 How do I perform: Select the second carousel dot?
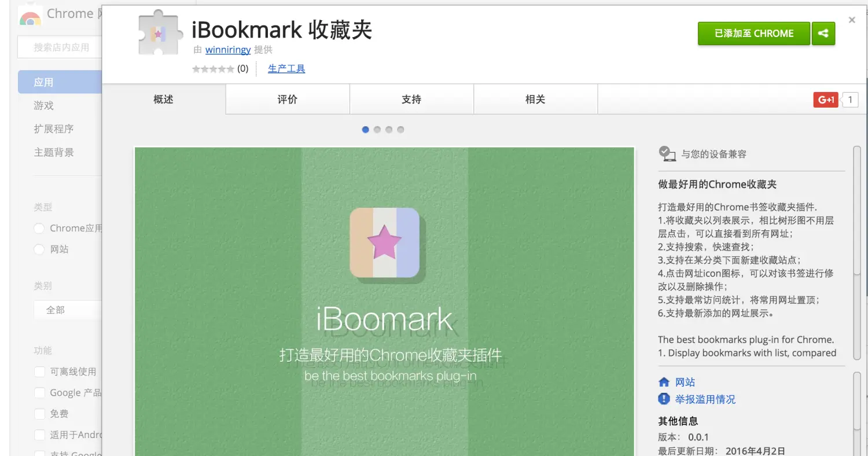(377, 130)
